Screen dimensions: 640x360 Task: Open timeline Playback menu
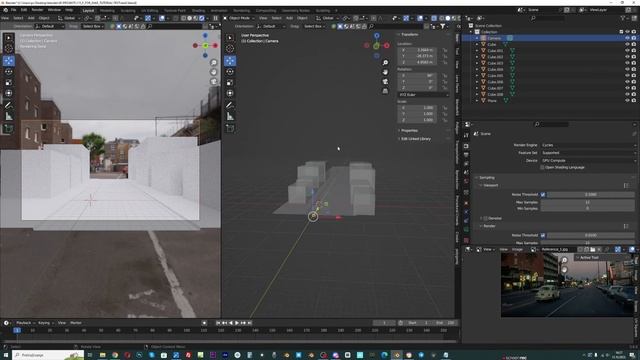pos(25,323)
